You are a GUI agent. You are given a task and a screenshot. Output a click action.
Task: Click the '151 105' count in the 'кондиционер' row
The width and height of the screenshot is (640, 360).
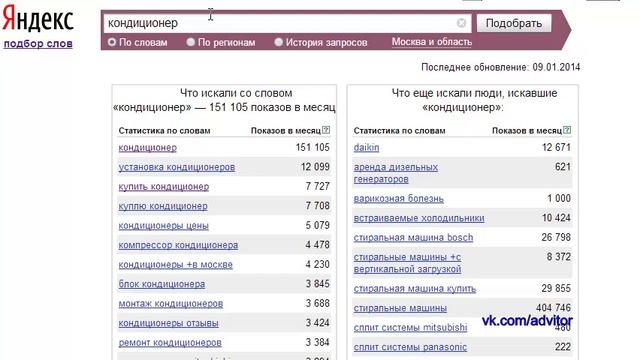coord(313,147)
